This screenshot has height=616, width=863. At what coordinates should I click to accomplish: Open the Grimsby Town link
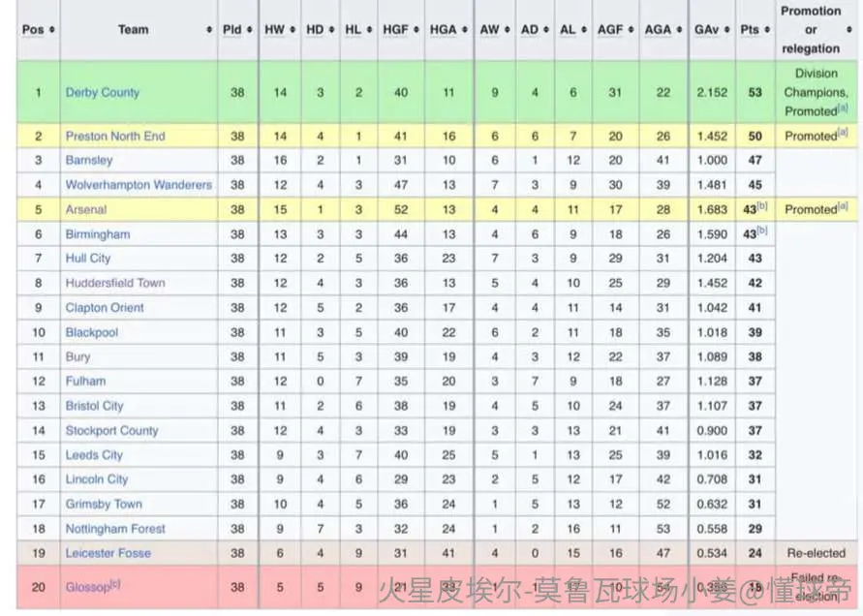pos(104,505)
